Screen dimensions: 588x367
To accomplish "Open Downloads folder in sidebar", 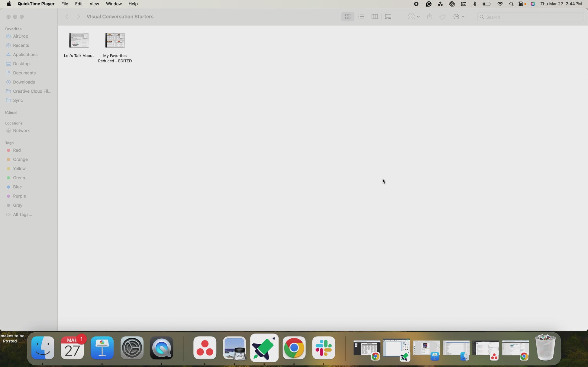I will coord(24,82).
